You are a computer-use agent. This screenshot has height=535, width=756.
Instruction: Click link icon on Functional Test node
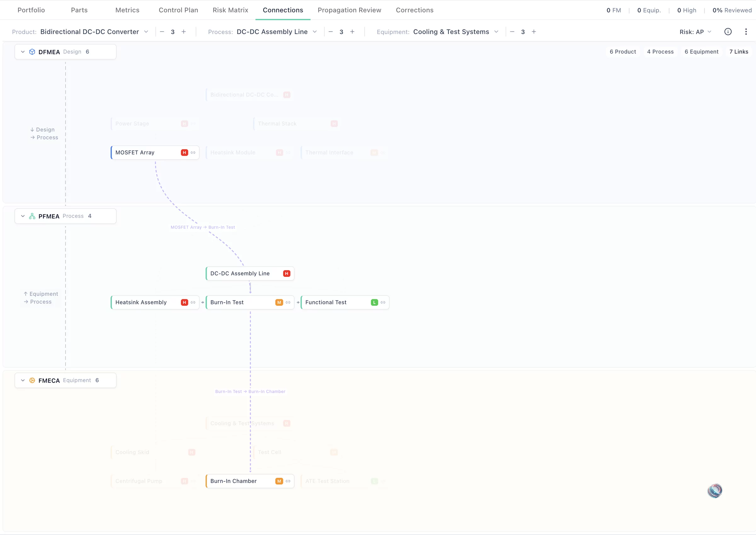point(383,302)
